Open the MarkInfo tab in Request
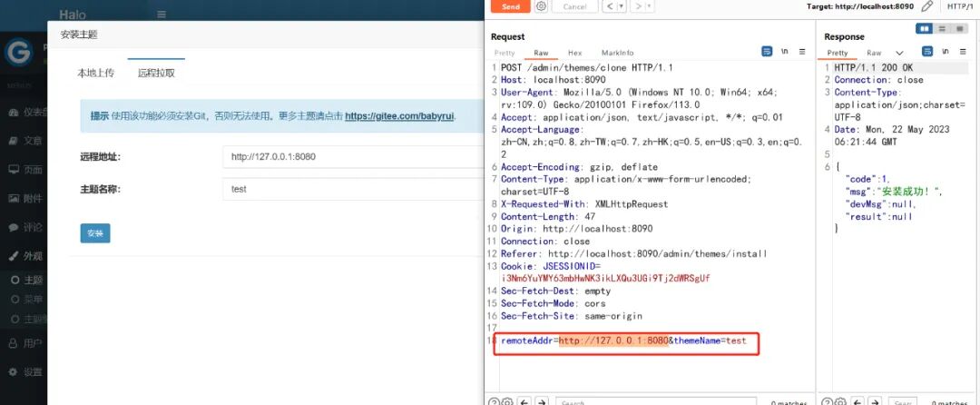 (618, 54)
